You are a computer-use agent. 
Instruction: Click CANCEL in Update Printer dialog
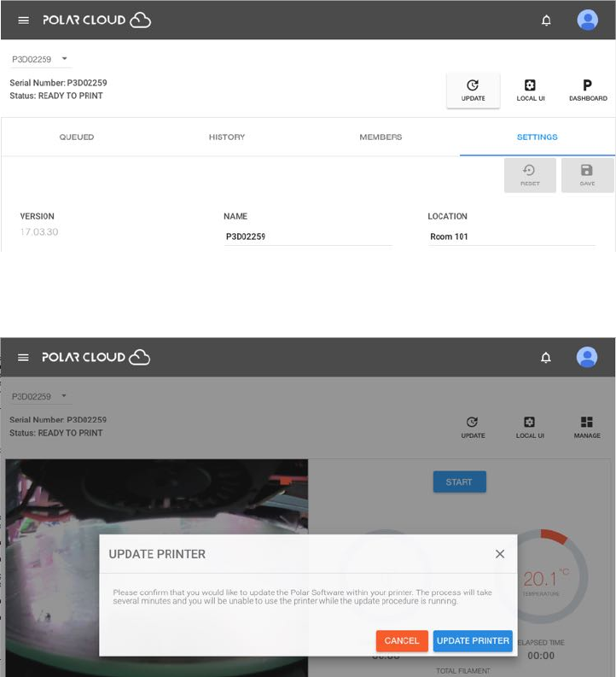[402, 641]
